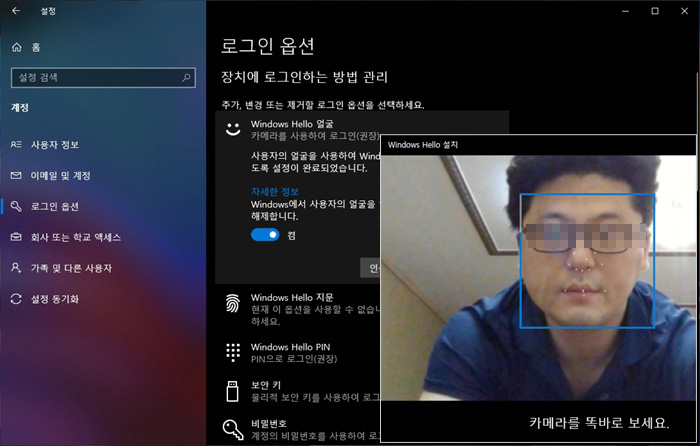The height and width of the screenshot is (446, 700).
Task: Focus the 설정 검색 search field
Action: (x=103, y=78)
